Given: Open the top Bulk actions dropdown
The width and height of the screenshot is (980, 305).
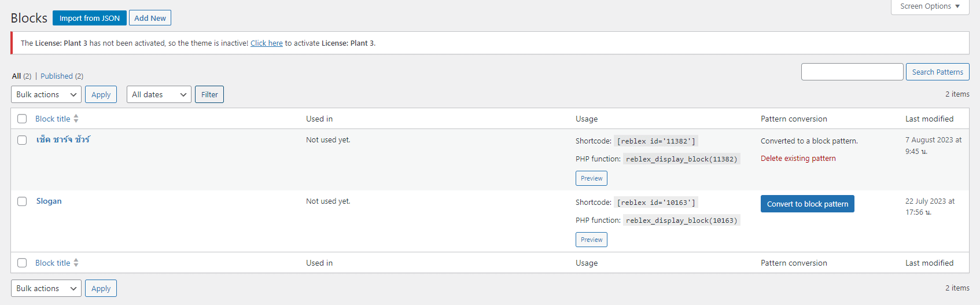Looking at the screenshot, I should 46,94.
